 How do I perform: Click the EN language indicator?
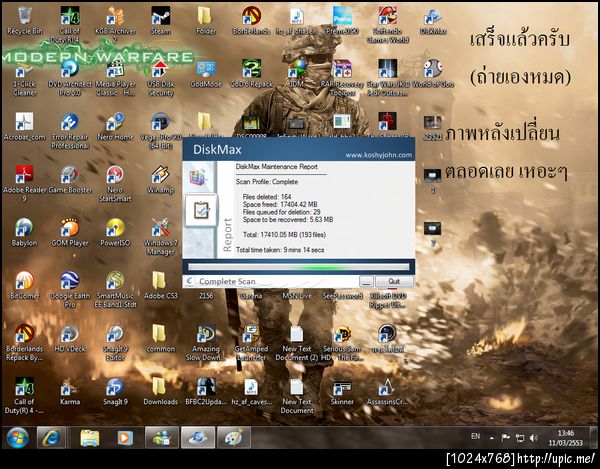pyautogui.click(x=475, y=436)
